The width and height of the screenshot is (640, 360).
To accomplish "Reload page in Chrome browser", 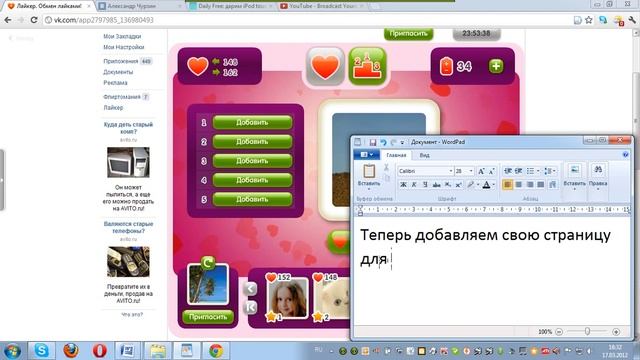I will 34,20.
